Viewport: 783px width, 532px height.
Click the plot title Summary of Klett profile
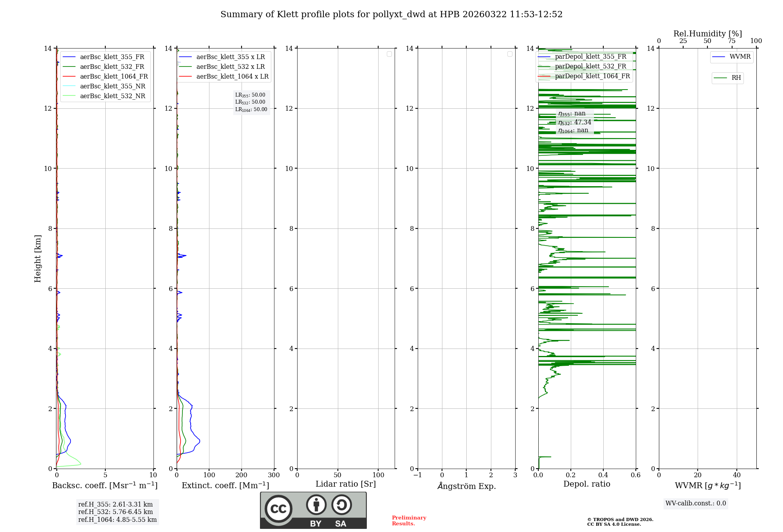[x=391, y=14]
